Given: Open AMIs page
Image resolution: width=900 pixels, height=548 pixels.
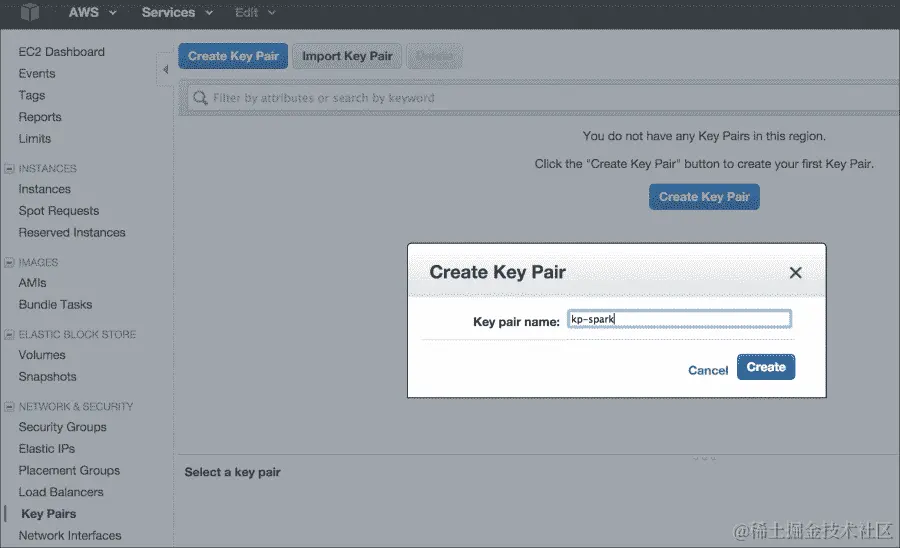Looking at the screenshot, I should [x=32, y=283].
